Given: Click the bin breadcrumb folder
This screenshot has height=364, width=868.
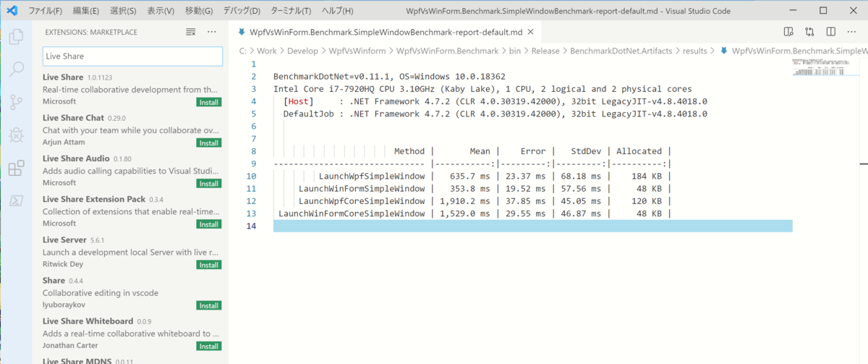Looking at the screenshot, I should coord(515,51).
